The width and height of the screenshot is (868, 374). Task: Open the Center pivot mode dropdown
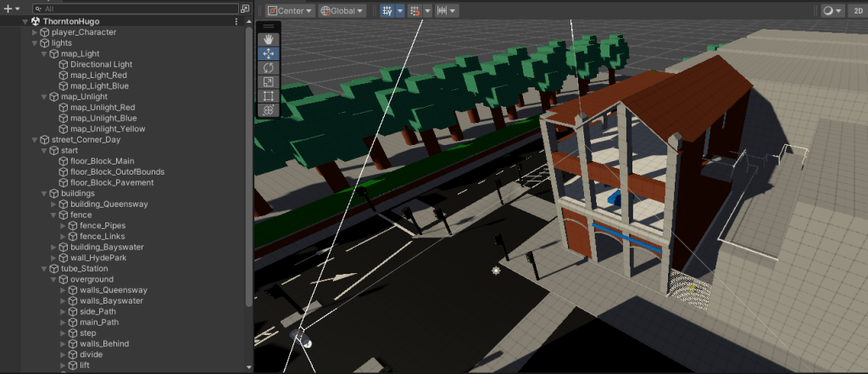[289, 11]
